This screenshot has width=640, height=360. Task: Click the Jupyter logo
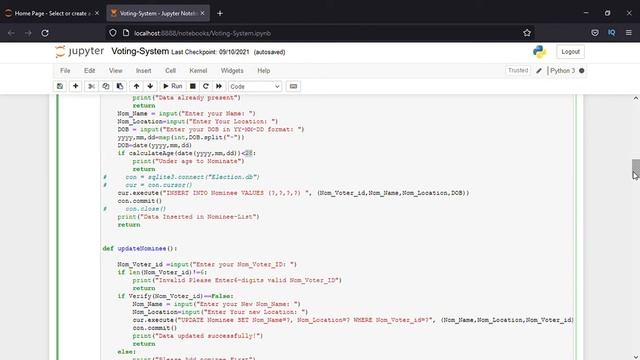80,51
